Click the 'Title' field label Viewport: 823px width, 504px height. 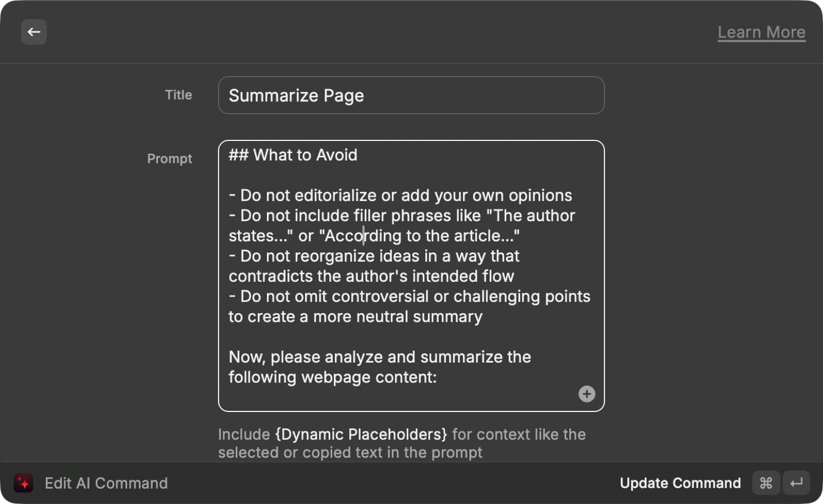point(178,95)
